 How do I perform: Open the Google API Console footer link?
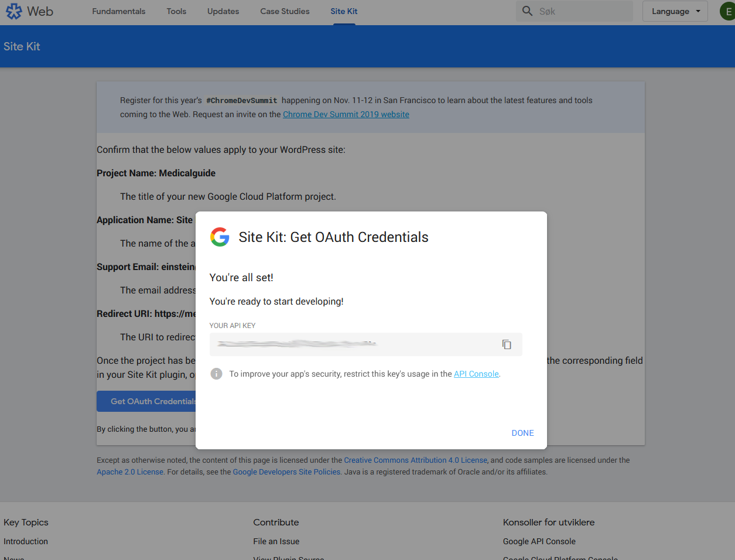point(539,541)
